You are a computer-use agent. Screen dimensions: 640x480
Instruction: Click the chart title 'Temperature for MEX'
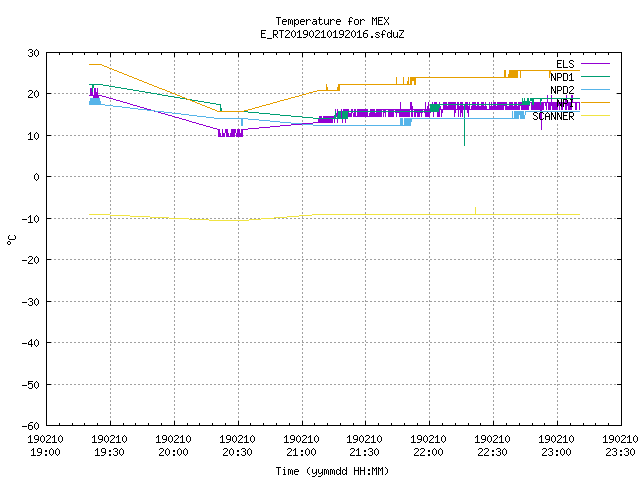click(332, 21)
